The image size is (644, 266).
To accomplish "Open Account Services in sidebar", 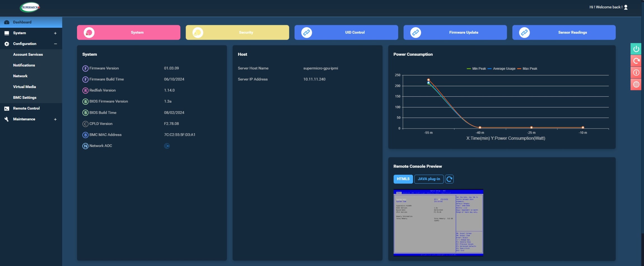I will point(28,55).
